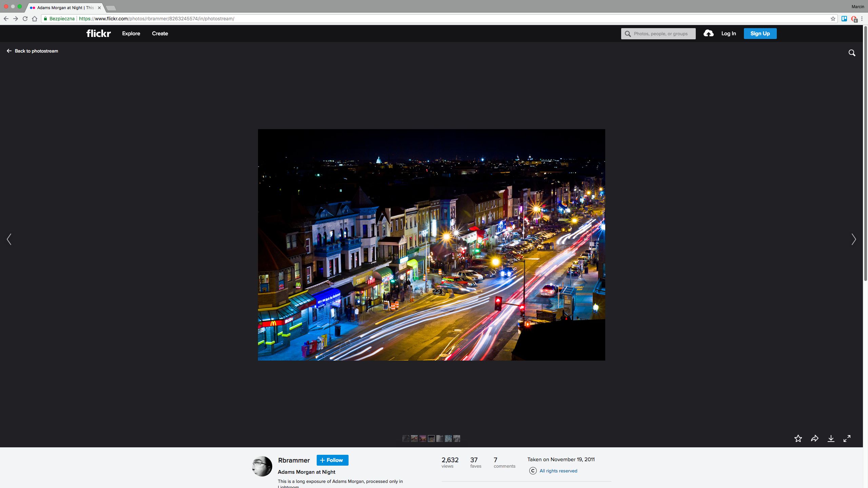Screen dimensions: 868x488
Task: Click the Sign Up button
Action: coord(760,33)
